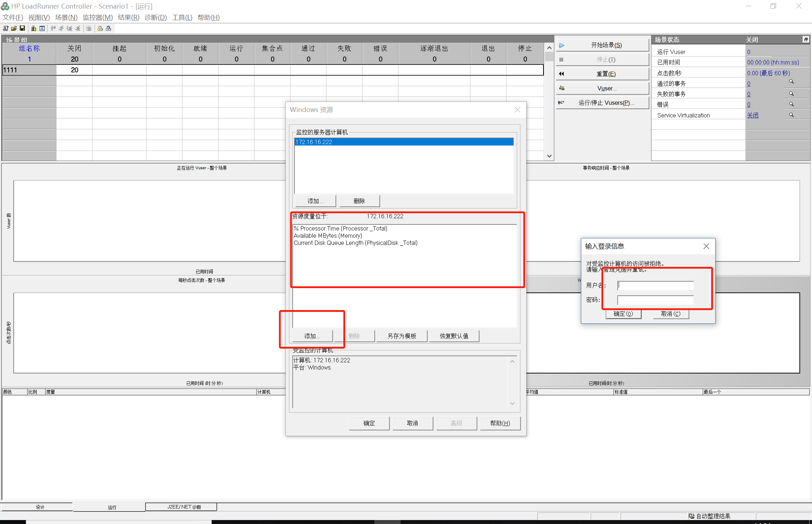Open a scenario with the open folder toolbar icon
Screen dimensions: 812x524
pos(14,28)
